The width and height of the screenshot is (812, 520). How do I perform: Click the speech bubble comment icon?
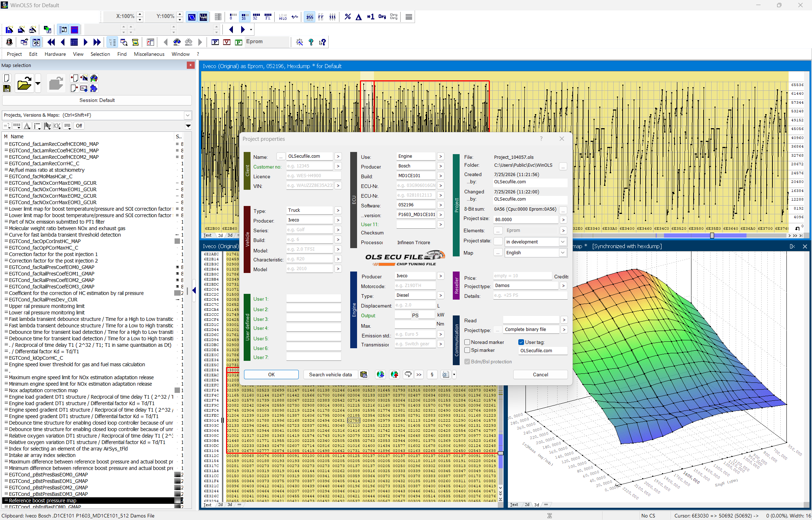[408, 375]
